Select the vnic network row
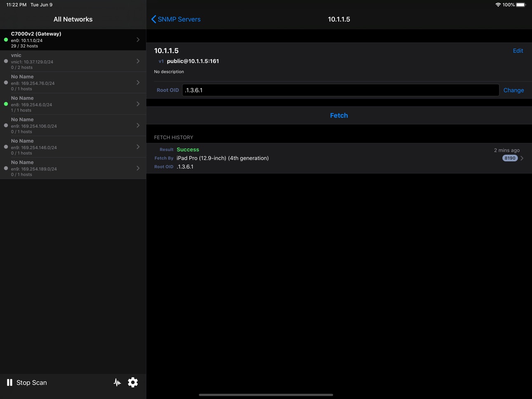The width and height of the screenshot is (532, 399). tap(73, 61)
